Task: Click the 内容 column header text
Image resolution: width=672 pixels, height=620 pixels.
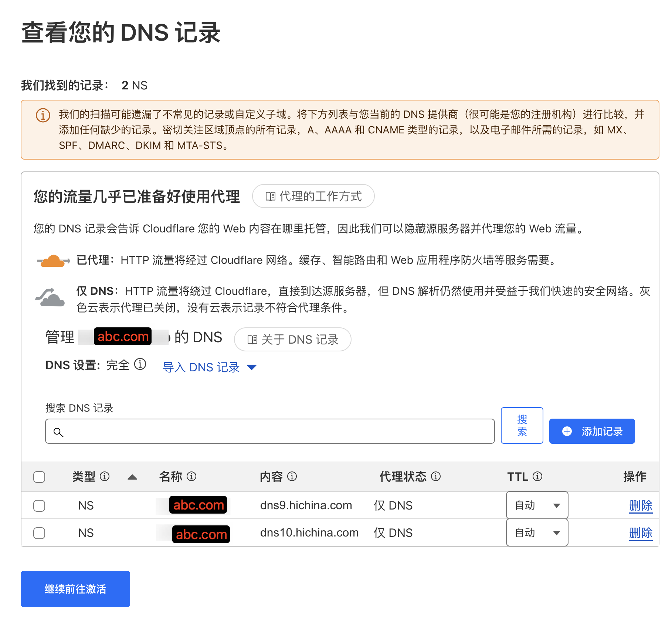Action: (271, 476)
